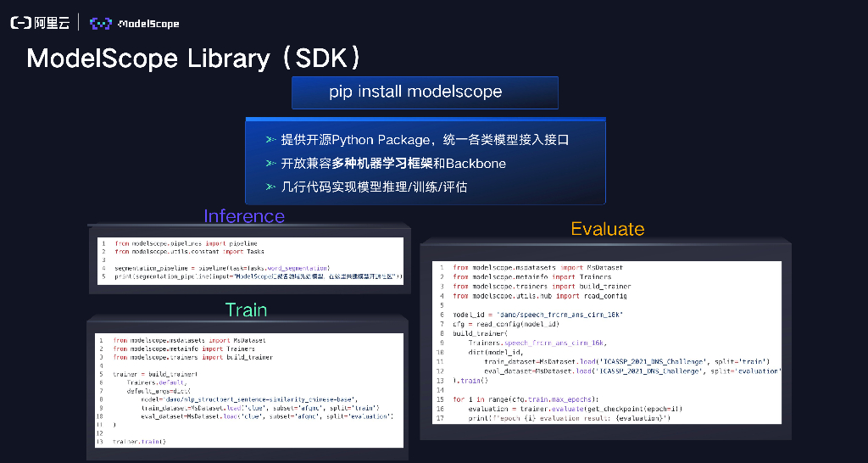The image size is (868, 463).
Task: Click the 'default_args=dict(' line
Action: (159, 391)
